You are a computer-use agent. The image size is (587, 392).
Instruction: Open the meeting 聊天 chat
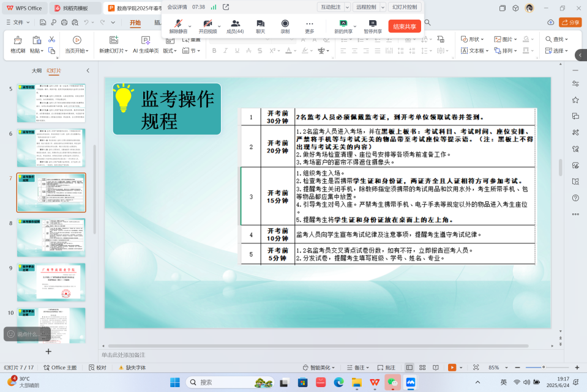pos(260,23)
